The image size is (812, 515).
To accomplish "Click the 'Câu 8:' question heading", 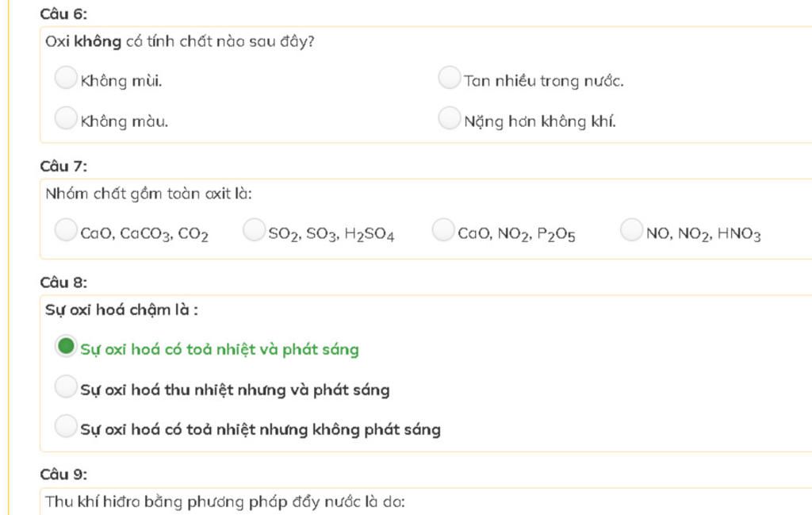I will (x=63, y=282).
